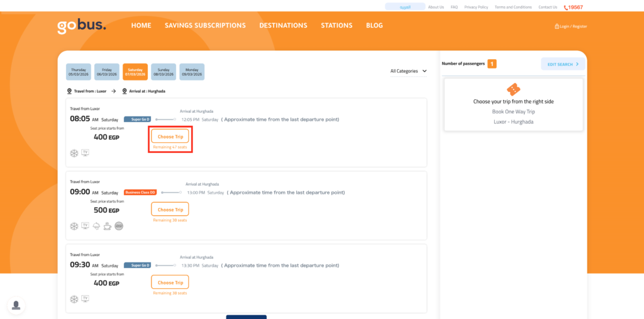Click the gobus logo
This screenshot has width=644, height=319.
point(82,26)
